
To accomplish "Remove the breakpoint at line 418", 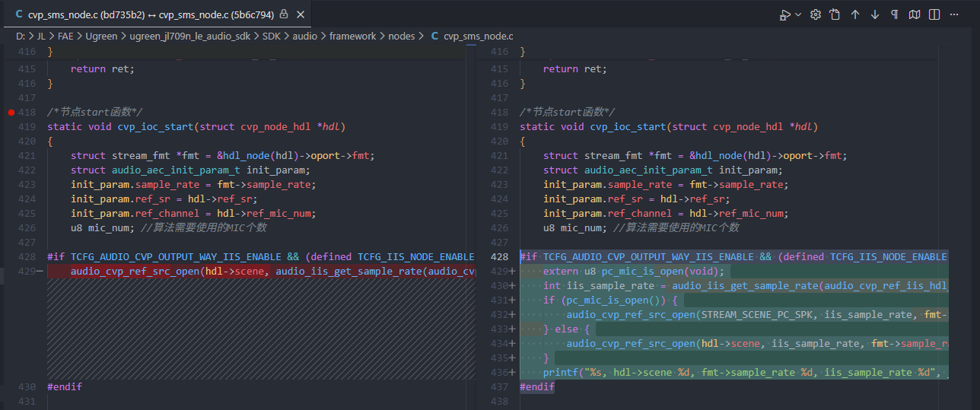I will click(x=11, y=113).
